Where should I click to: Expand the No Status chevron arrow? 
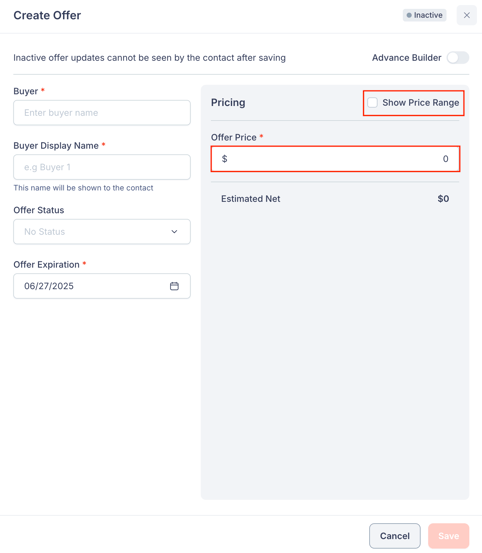[174, 232]
